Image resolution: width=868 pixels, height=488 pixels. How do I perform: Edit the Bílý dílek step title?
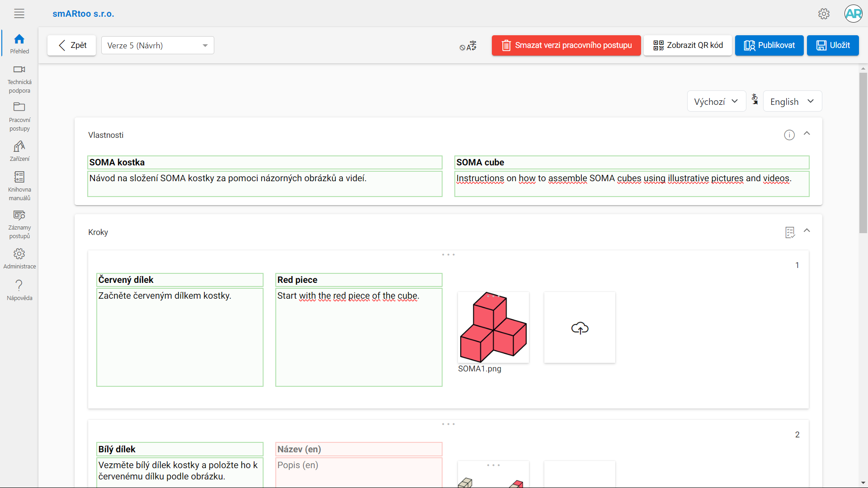pos(179,449)
